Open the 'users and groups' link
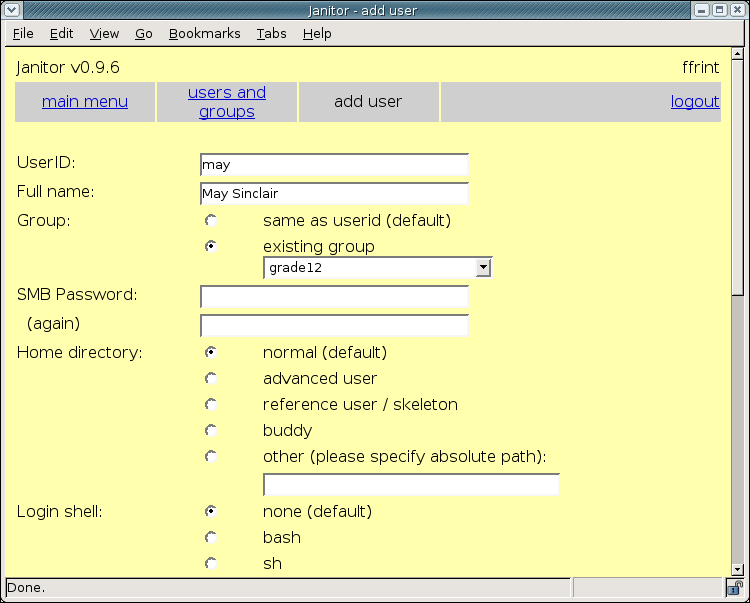Screen dimensions: 750x603 (x=227, y=102)
